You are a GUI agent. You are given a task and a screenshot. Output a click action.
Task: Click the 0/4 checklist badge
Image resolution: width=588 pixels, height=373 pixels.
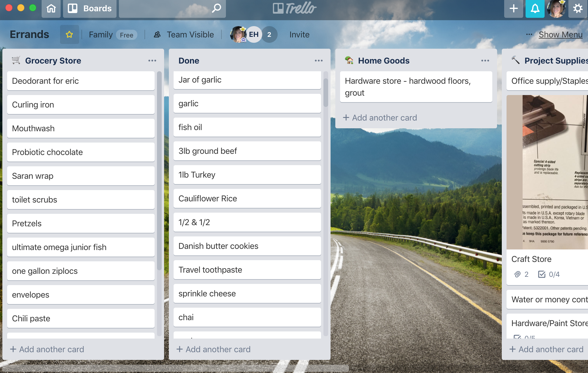click(x=549, y=274)
